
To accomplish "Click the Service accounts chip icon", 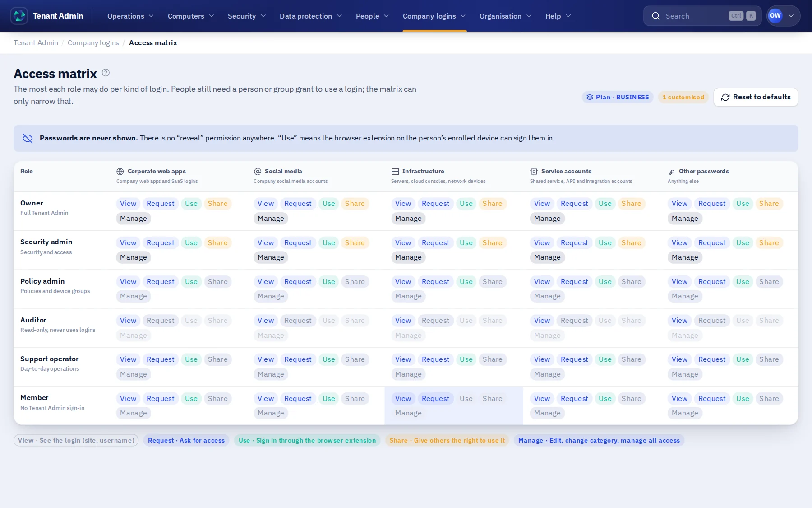I will (x=534, y=172).
